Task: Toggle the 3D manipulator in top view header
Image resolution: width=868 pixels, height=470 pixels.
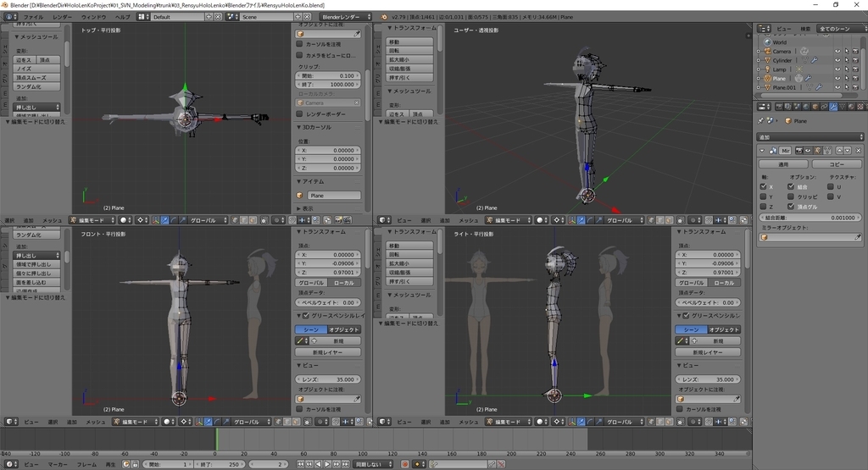Action: [156, 220]
